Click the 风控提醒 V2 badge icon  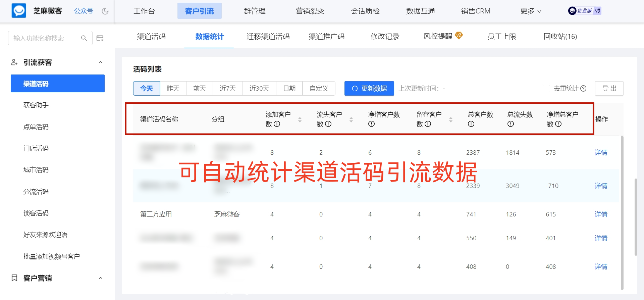(x=459, y=35)
